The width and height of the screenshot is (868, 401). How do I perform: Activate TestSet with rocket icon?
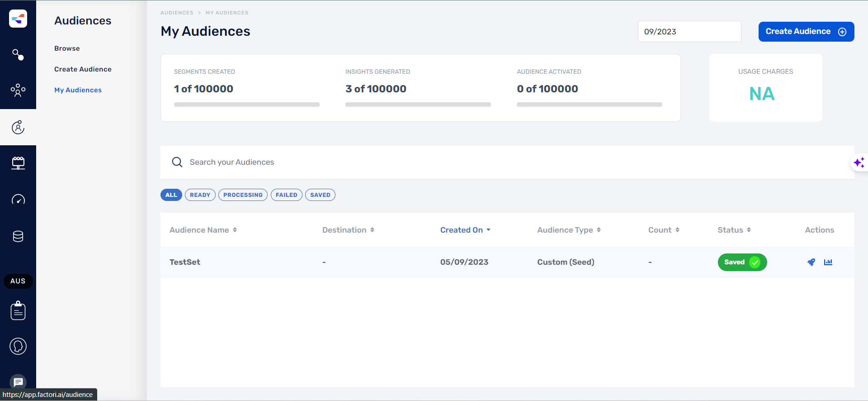tap(811, 262)
